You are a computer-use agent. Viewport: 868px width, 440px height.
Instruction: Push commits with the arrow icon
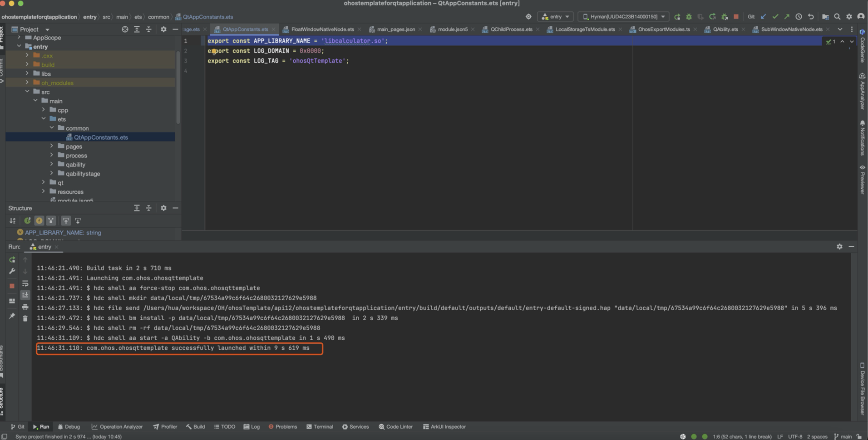(x=787, y=16)
